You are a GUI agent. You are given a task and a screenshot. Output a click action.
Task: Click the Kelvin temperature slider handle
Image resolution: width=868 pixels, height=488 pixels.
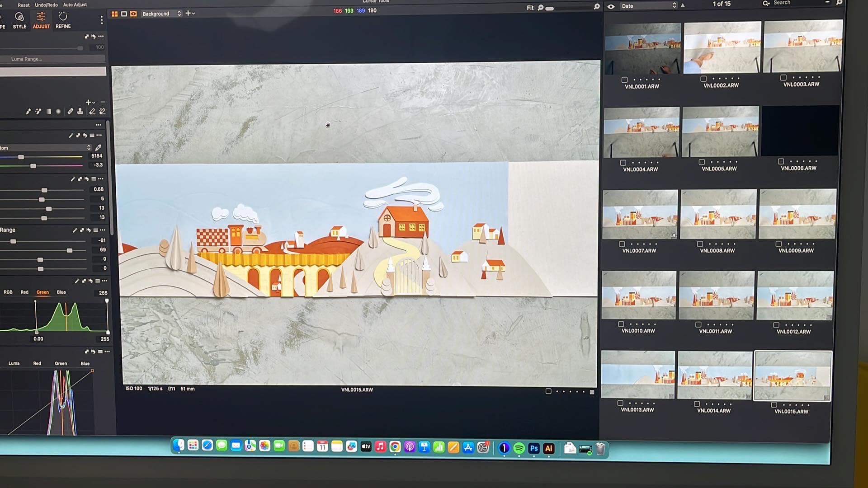(x=21, y=157)
